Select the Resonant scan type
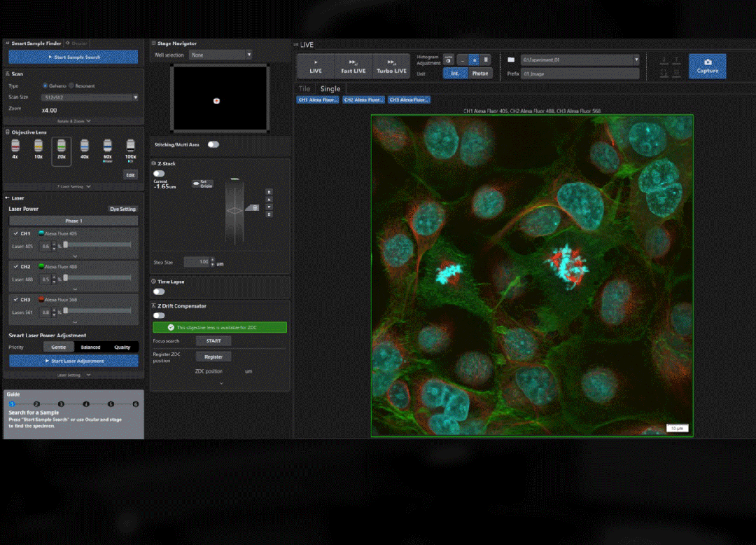This screenshot has width=756, height=545. (x=71, y=85)
